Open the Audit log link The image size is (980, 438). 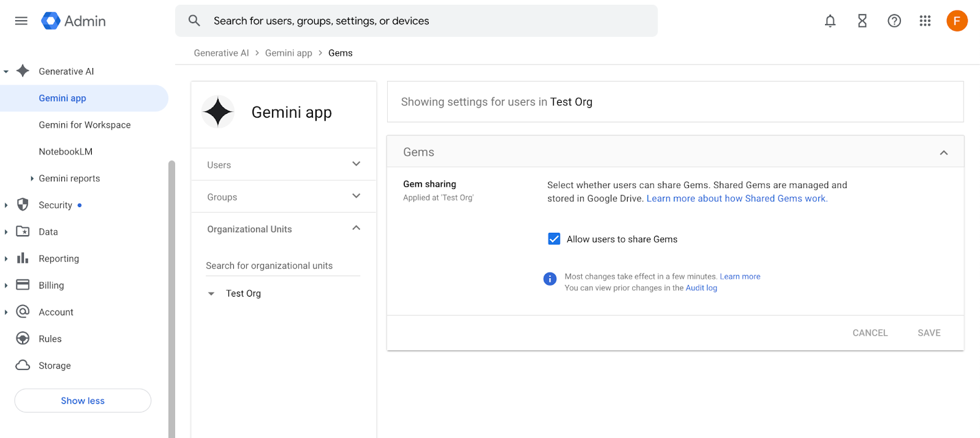pyautogui.click(x=701, y=288)
